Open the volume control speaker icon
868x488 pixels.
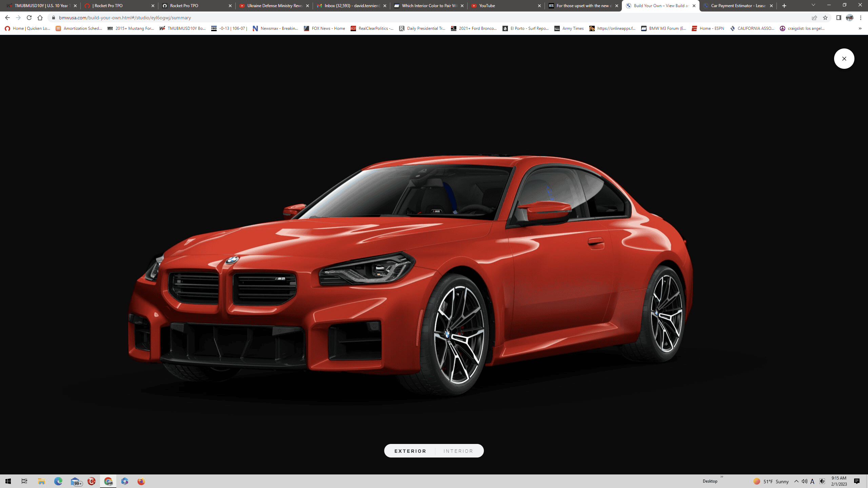pyautogui.click(x=804, y=481)
